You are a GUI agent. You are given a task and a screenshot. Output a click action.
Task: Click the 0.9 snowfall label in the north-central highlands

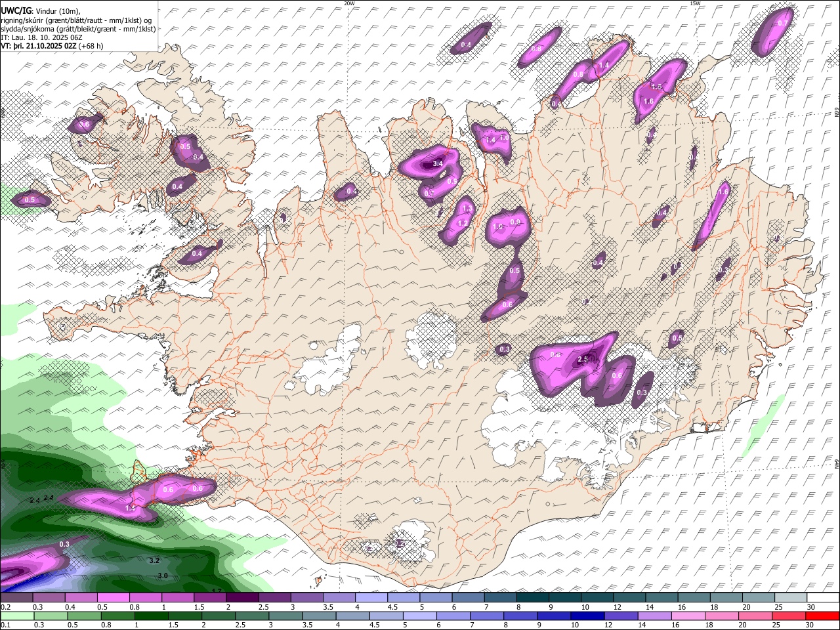point(515,222)
